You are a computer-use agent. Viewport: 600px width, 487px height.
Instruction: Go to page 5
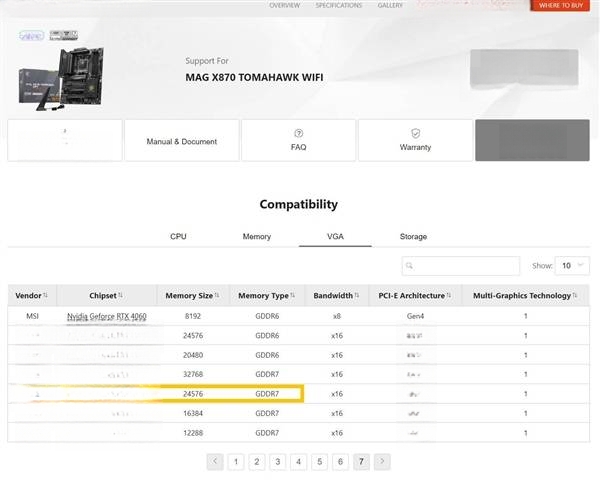(320, 462)
